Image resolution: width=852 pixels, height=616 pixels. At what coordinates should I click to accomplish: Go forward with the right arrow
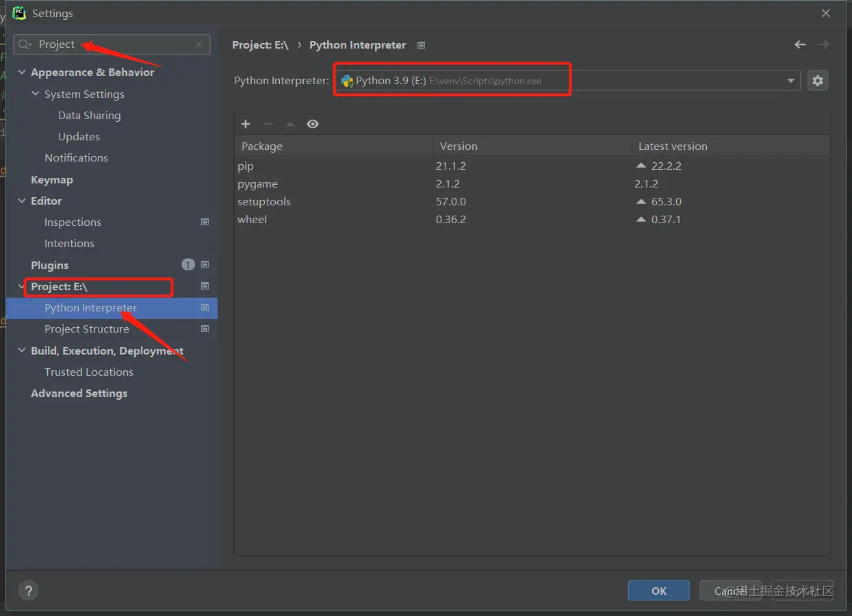823,44
